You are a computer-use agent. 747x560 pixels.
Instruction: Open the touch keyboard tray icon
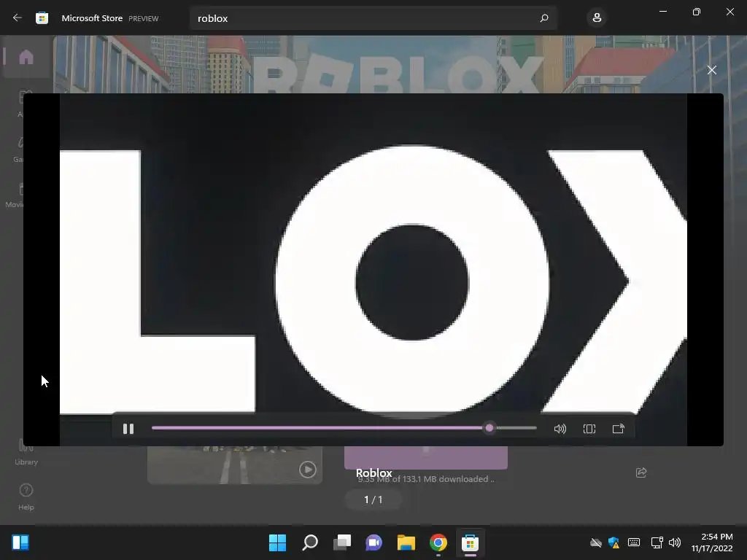634,542
